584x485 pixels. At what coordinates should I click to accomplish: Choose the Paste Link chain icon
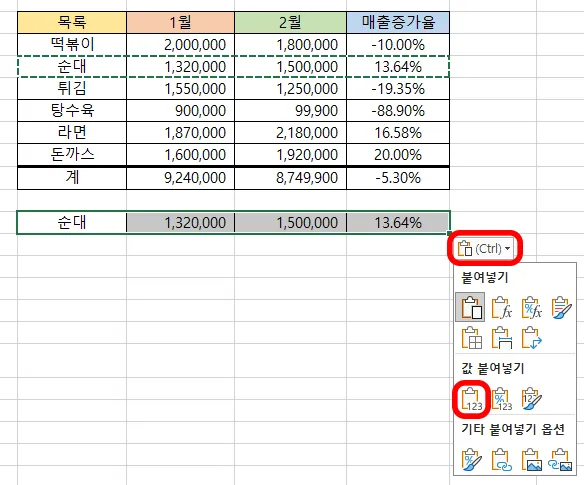[x=501, y=459]
